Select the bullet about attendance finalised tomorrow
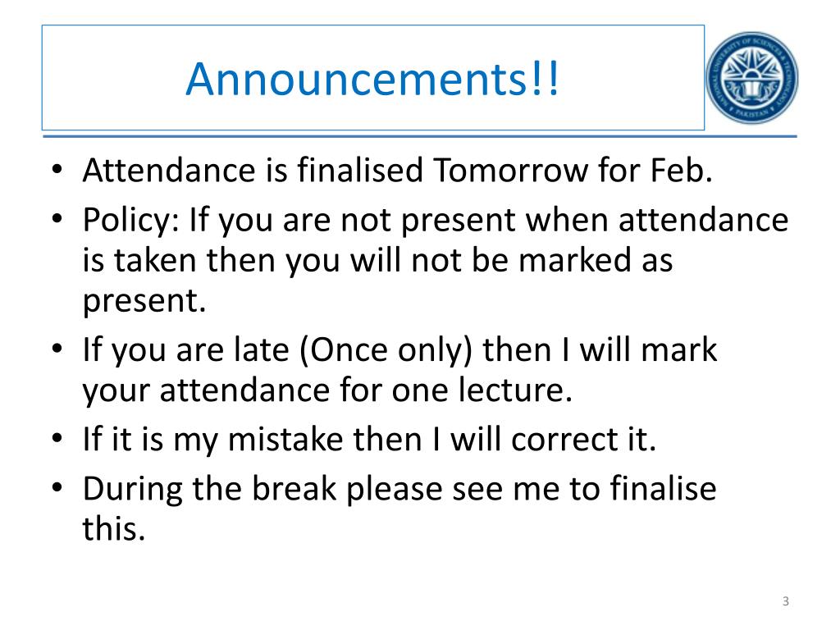The image size is (840, 630). tap(398, 171)
